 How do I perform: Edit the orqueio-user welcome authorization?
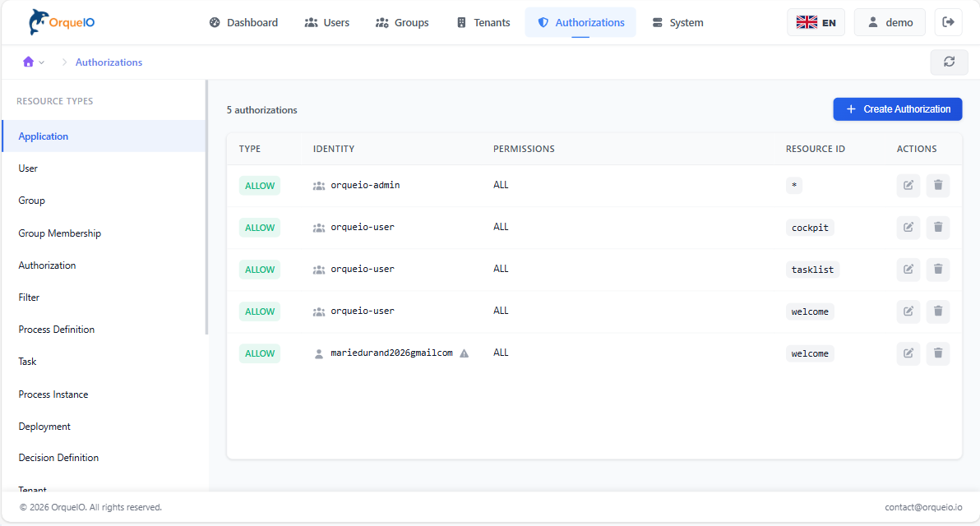908,311
